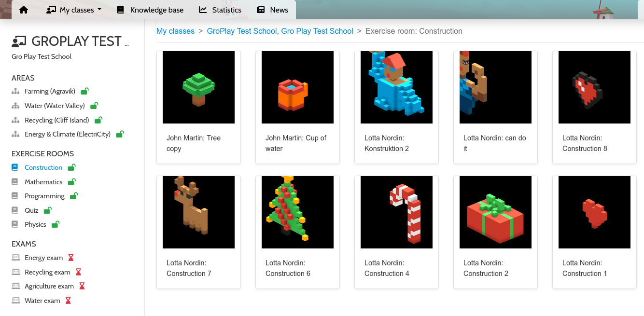Open the Recycling (Cliff Island) area
644x316 pixels.
point(57,120)
